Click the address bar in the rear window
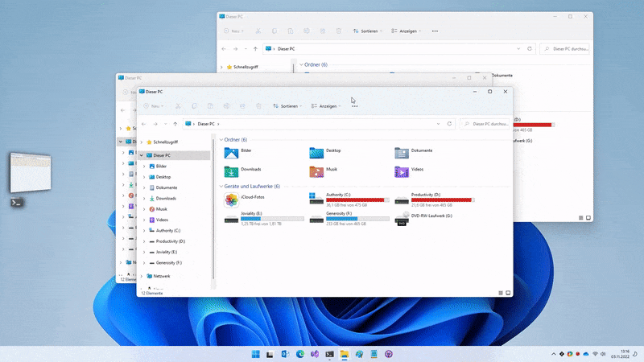644x362 pixels. click(399, 48)
